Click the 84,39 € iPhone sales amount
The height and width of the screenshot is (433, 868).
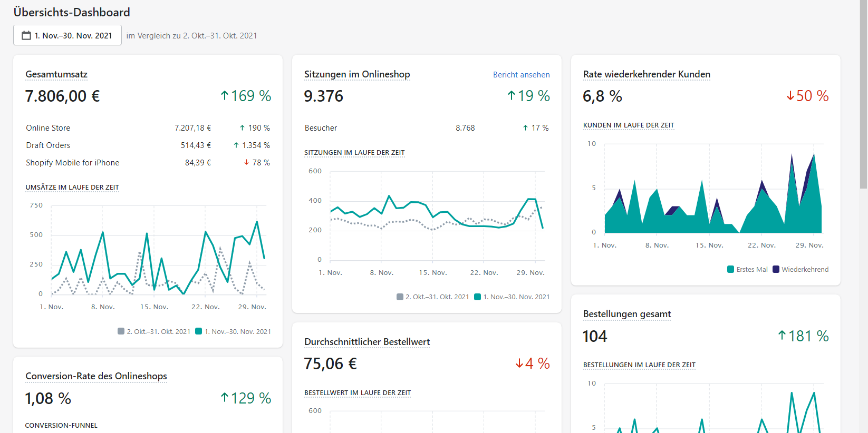(x=198, y=163)
